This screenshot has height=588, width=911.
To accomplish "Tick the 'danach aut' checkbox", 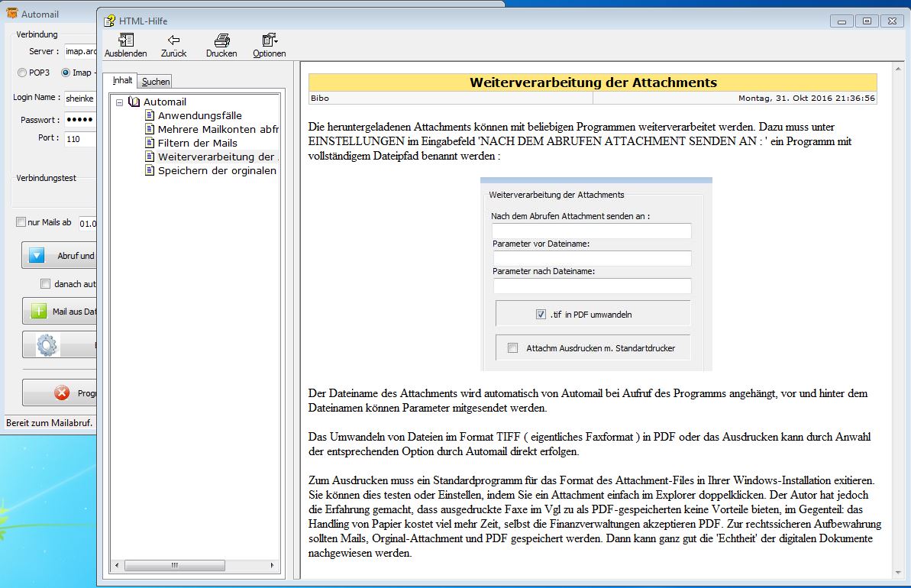I will pos(45,284).
